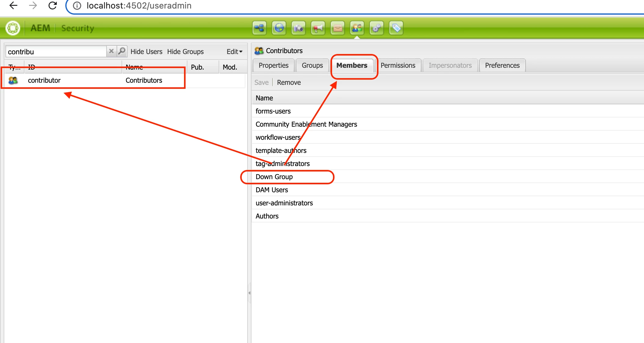This screenshot has height=343, width=644.
Task: Click the Remove button
Action: pyautogui.click(x=289, y=82)
